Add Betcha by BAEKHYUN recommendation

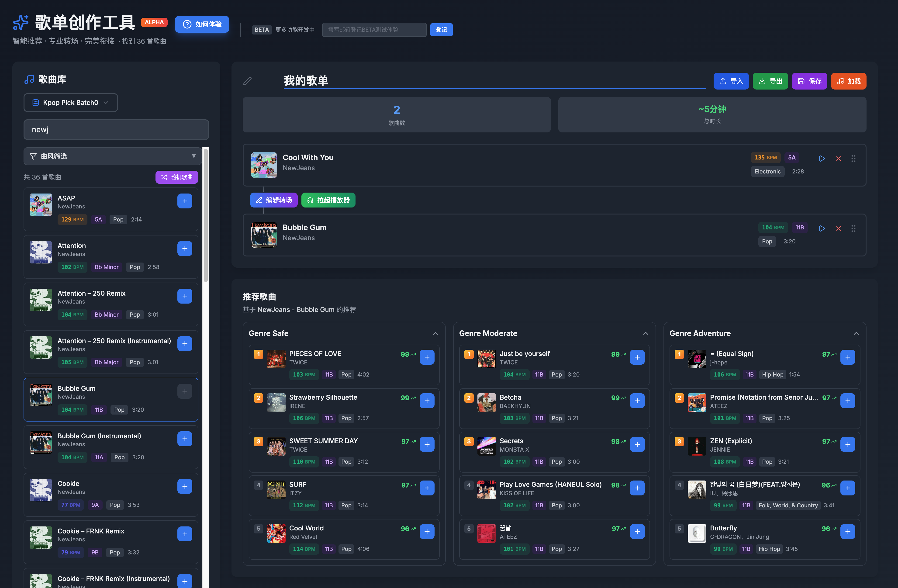[637, 401]
